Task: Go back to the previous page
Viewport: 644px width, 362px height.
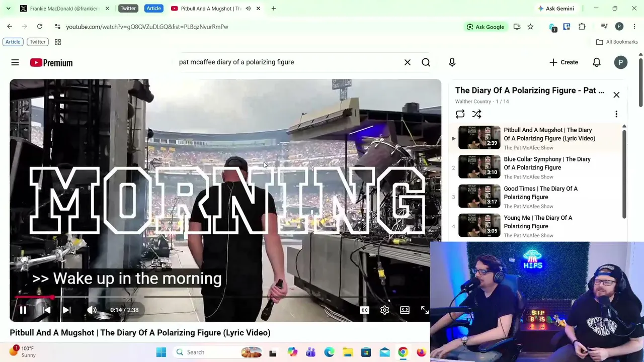Action: pyautogui.click(x=10, y=27)
